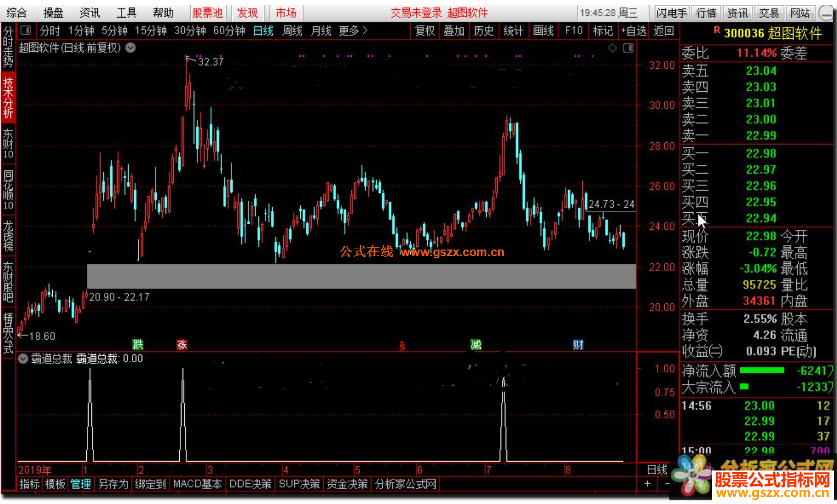This screenshot has height=504, width=837.
Task: Click the F10 company info button
Action: [574, 31]
